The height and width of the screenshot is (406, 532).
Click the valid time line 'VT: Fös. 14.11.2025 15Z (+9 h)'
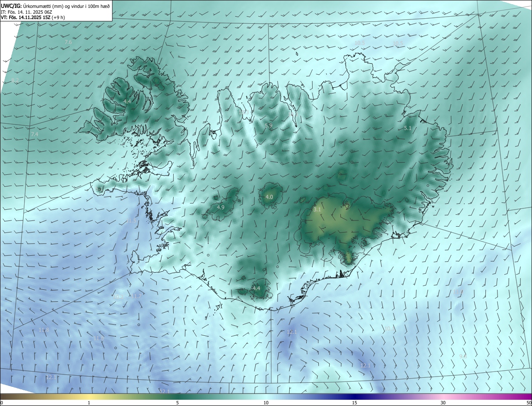click(x=32, y=17)
